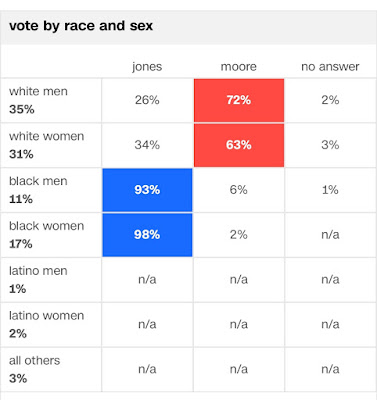Select the 'white women' row label

tap(47, 136)
